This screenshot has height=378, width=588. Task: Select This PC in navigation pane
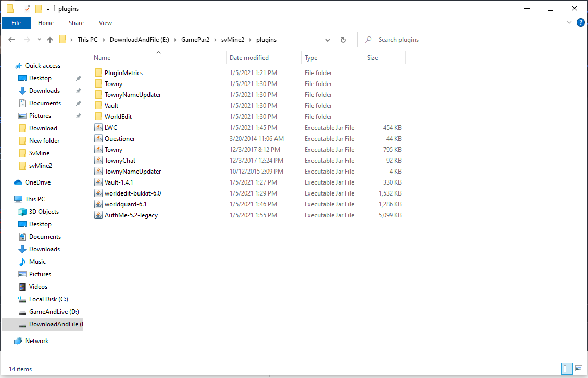pos(30,199)
